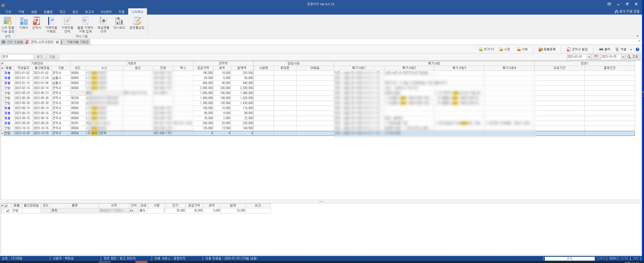Image resolution: width=644 pixels, height=263 pixels.
Task: Uncheck the 명판 item row checkbox
Action: pyautogui.click(x=8, y=211)
